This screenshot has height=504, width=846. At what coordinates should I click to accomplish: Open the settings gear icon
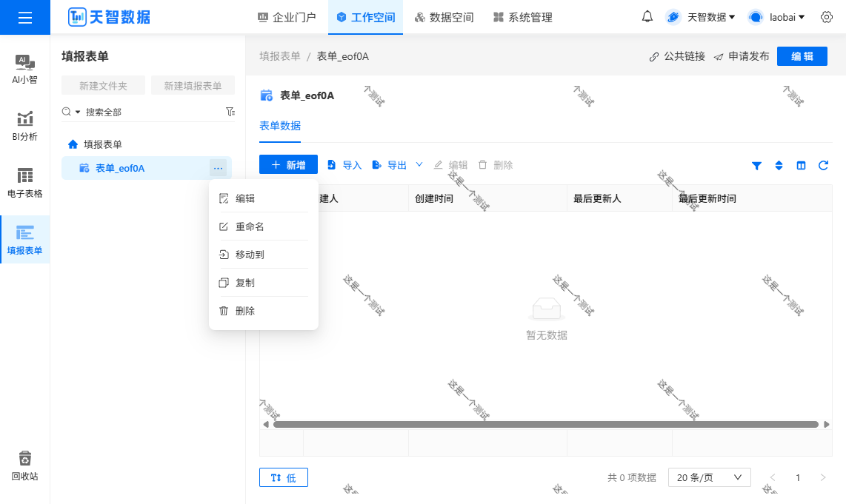[826, 17]
